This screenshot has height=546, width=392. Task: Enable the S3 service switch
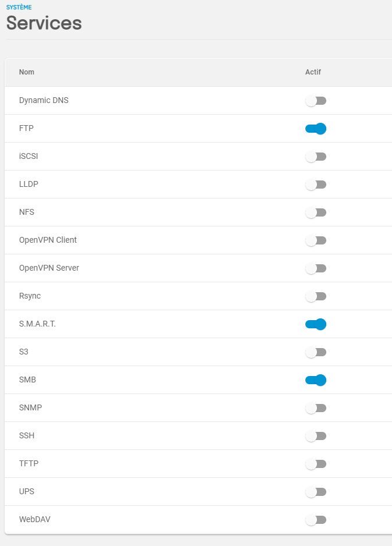coord(316,352)
